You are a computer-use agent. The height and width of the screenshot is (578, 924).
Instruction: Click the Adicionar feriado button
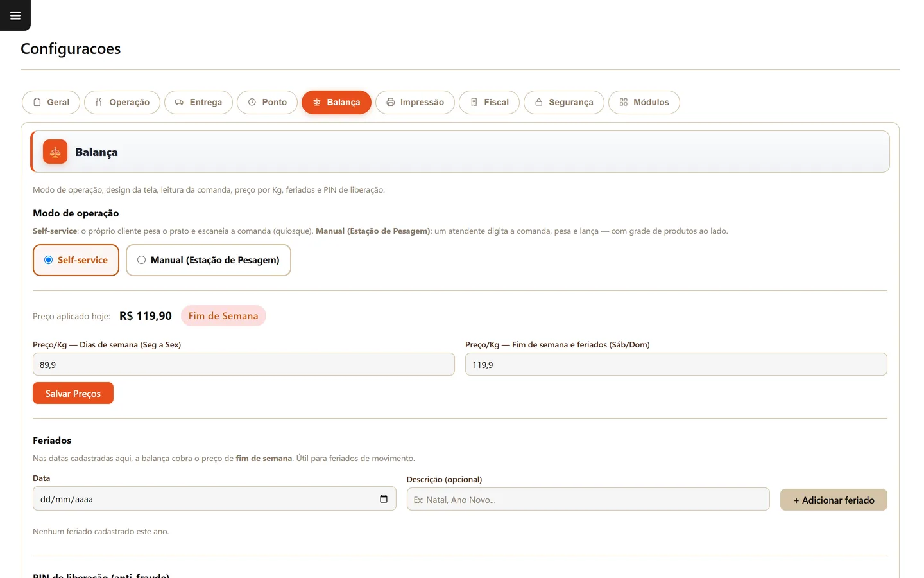click(834, 500)
